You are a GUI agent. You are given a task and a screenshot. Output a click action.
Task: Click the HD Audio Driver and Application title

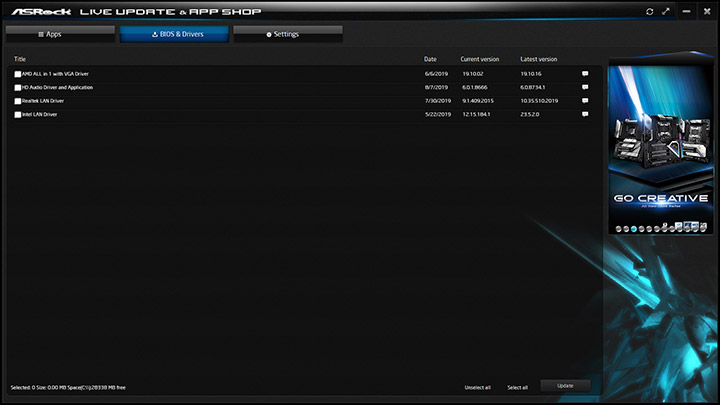(57, 87)
